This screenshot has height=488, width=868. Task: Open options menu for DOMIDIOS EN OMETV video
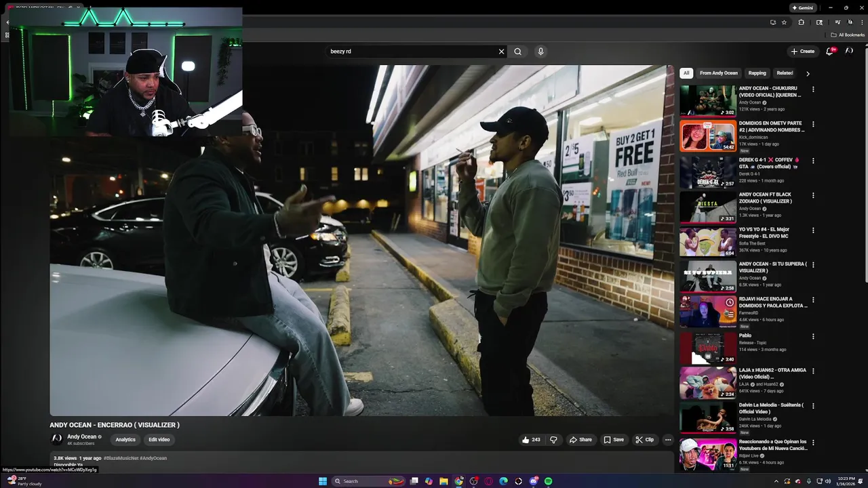813,125
